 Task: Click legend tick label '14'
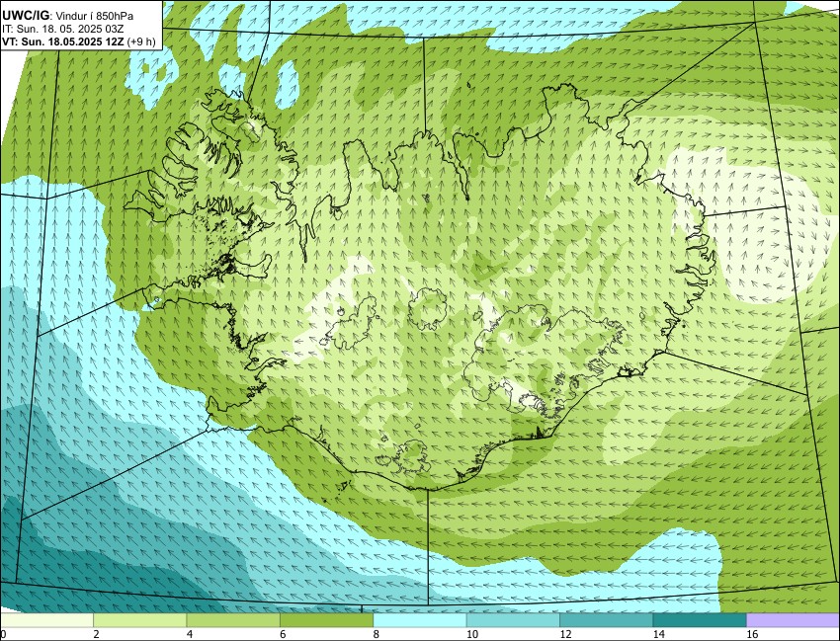pyautogui.click(x=658, y=634)
